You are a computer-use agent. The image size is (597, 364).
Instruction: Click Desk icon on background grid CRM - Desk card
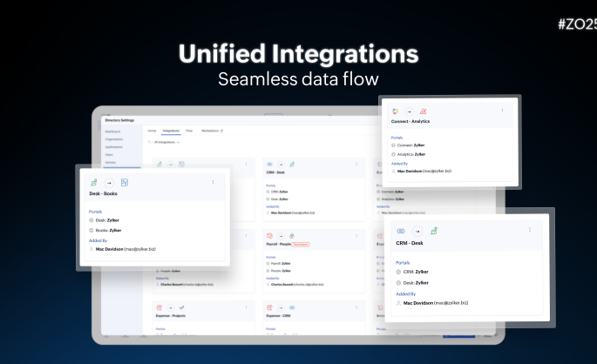[x=292, y=165]
